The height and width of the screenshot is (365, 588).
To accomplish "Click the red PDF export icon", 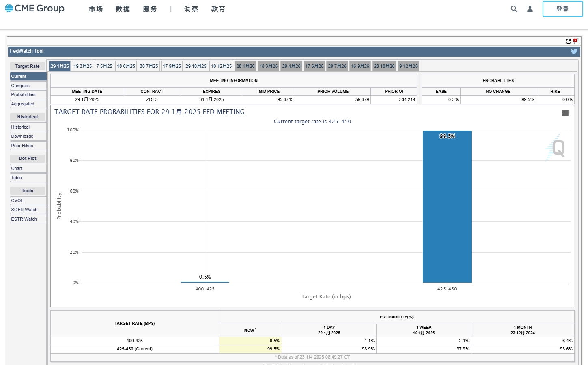I will pos(576,41).
